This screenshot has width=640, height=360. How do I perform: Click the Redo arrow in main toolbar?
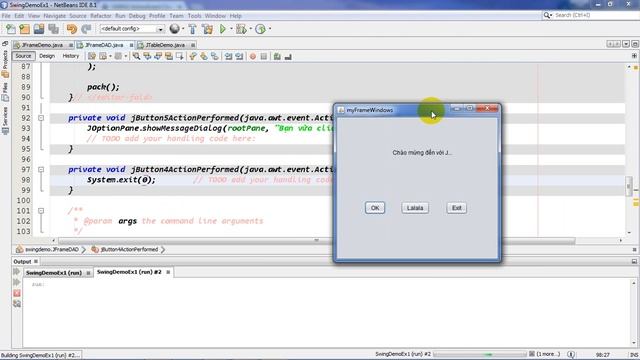pos(86,29)
